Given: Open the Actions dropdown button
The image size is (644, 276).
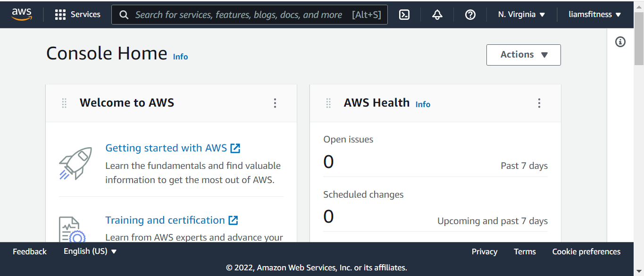Looking at the screenshot, I should [x=523, y=55].
